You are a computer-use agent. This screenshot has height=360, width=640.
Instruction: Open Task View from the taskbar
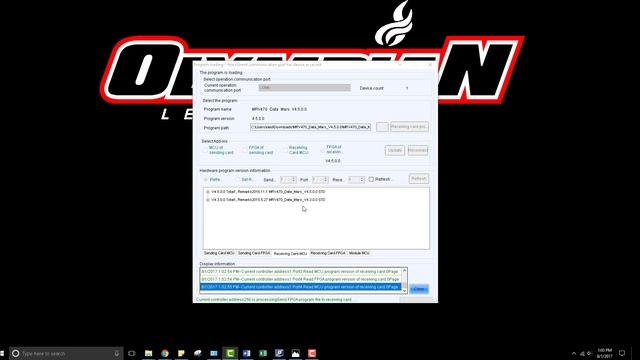point(132,353)
